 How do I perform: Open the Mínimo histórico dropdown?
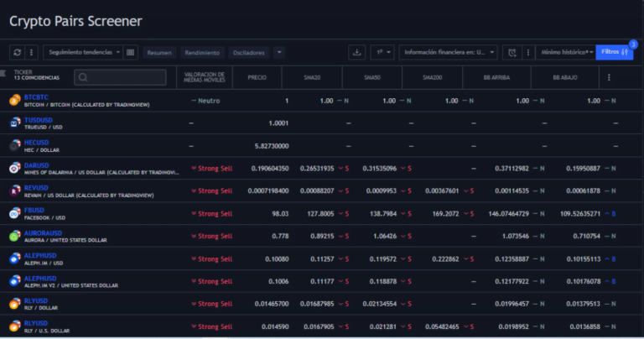566,52
